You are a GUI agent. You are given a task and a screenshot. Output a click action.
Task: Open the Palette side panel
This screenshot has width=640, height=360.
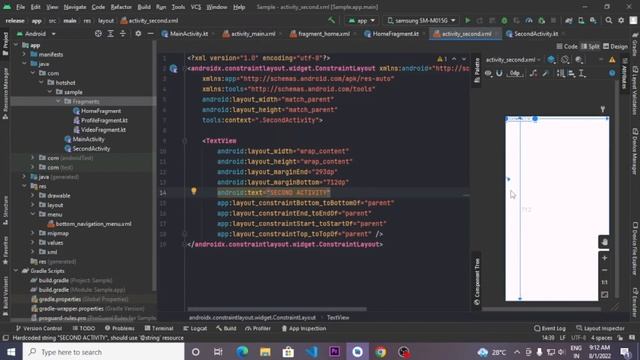tap(476, 70)
